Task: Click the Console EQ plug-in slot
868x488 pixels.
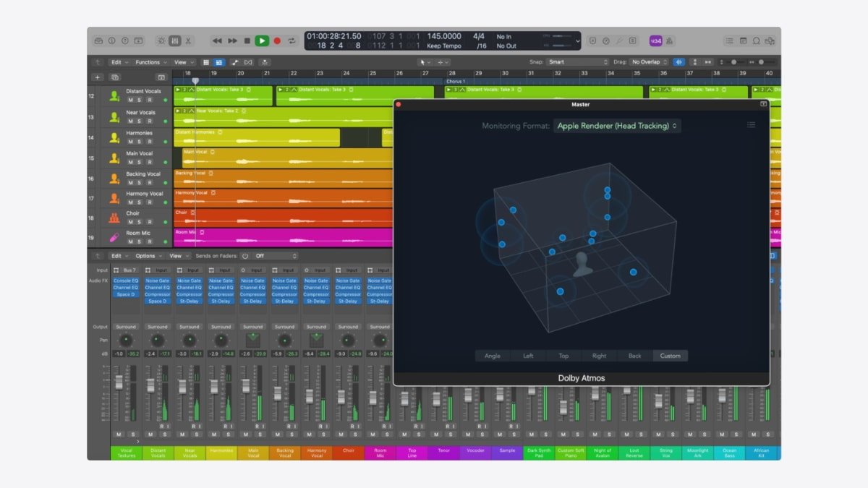Action: [x=126, y=281]
